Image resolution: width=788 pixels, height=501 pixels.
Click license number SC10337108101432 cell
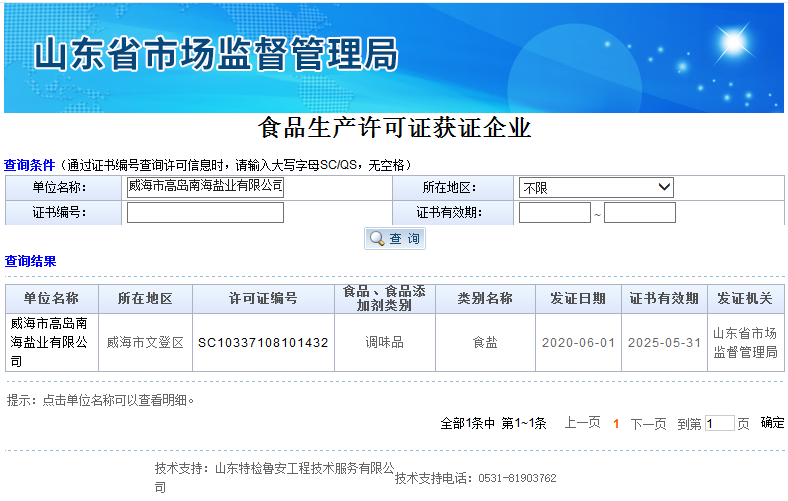coord(263,342)
